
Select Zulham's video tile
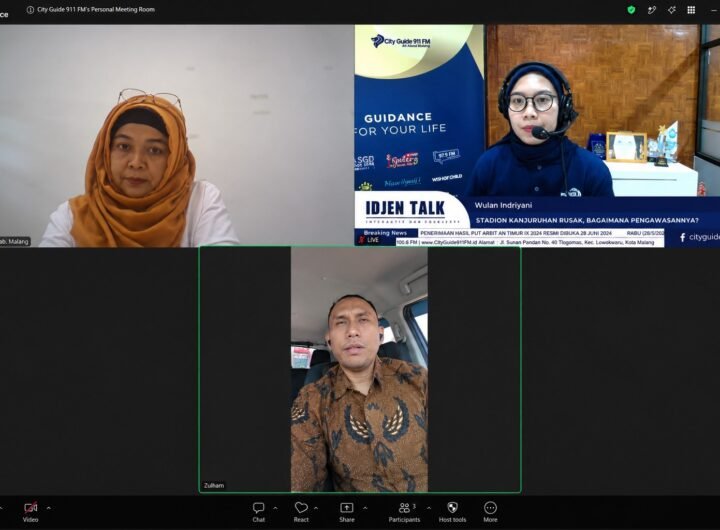(x=360, y=370)
